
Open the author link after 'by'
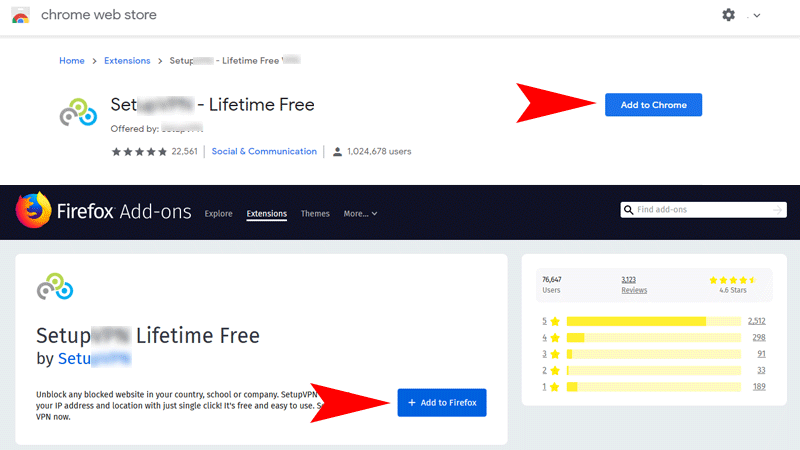[94, 359]
